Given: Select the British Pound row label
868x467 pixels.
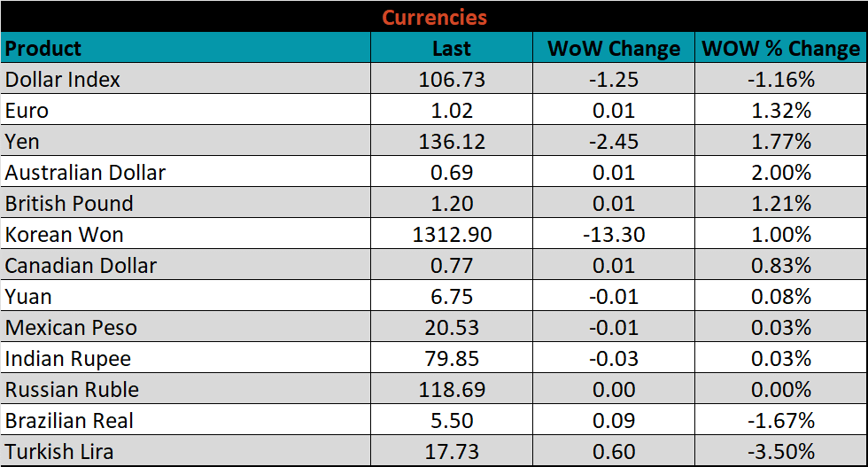Looking at the screenshot, I should tap(69, 204).
